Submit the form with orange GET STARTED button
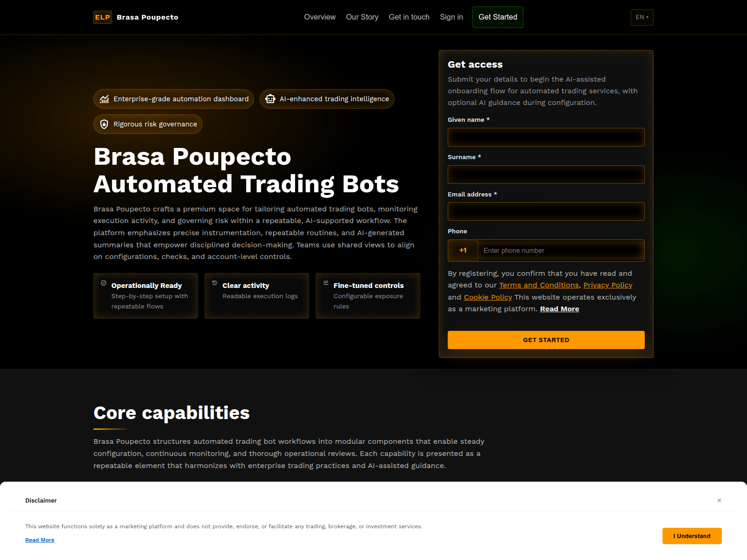 tap(546, 340)
